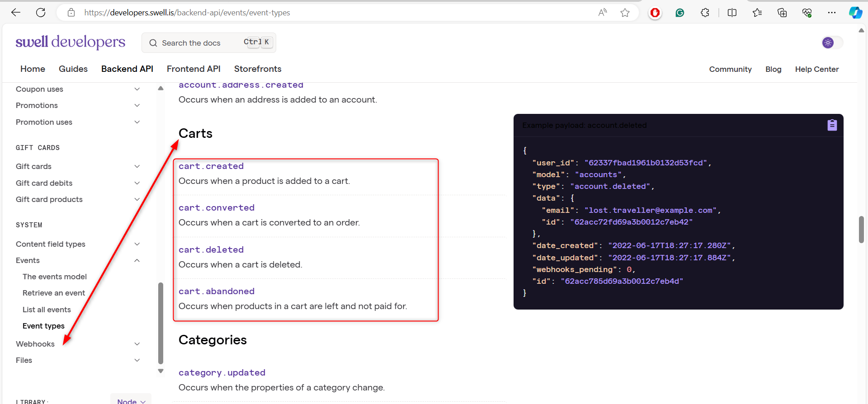Image resolution: width=868 pixels, height=404 pixels.
Task: Expand the Files section
Action: (137, 360)
